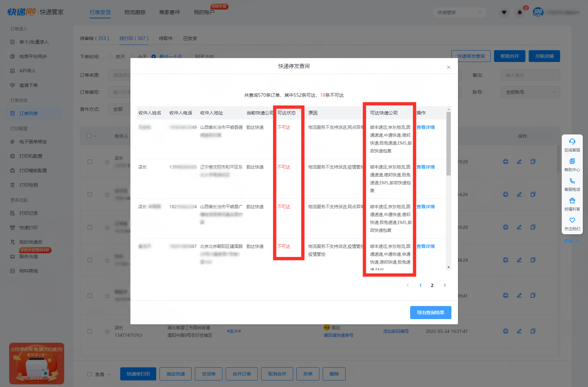
Task: Click 客服电话 phone icon
Action: 572,181
